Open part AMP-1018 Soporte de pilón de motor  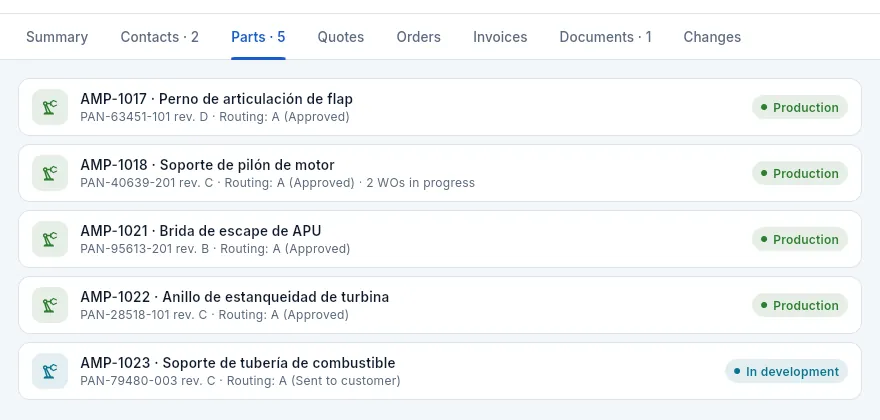440,174
